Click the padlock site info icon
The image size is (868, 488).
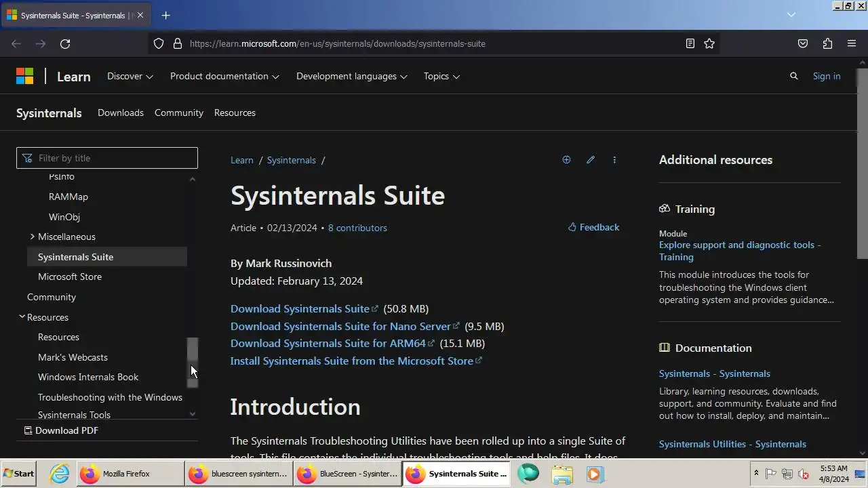[178, 43]
